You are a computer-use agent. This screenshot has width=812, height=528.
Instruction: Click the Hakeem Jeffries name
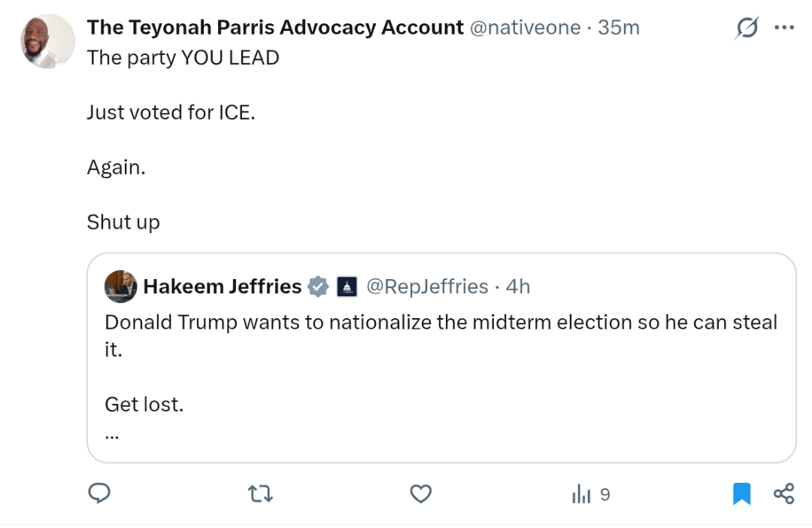coord(222,287)
